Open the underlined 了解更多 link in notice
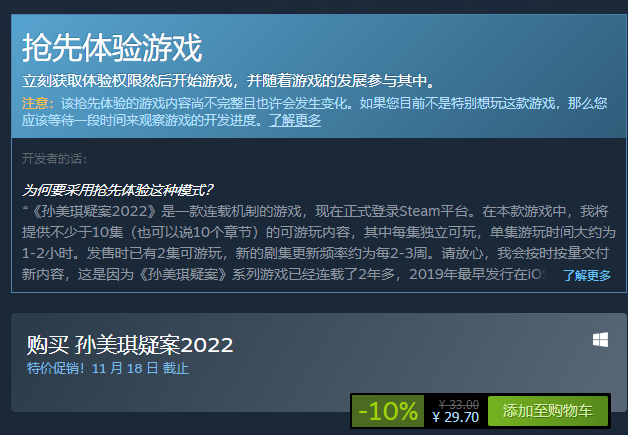 (x=295, y=120)
